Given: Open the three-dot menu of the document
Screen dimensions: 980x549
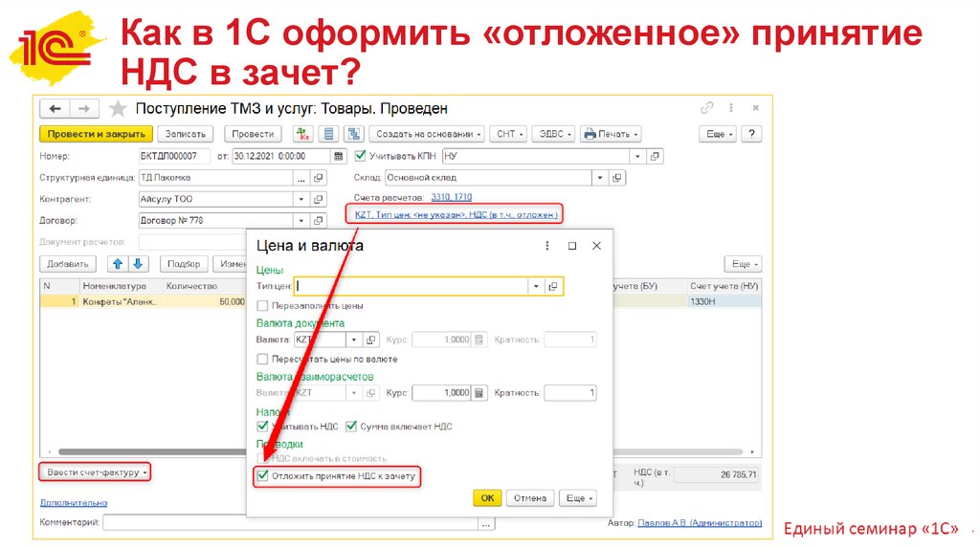Looking at the screenshot, I should [x=730, y=107].
